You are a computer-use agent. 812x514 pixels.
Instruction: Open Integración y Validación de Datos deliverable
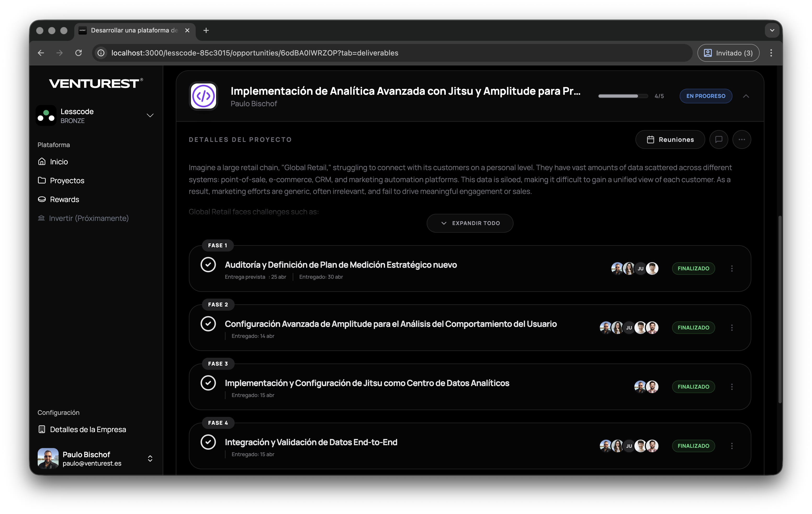pyautogui.click(x=311, y=442)
